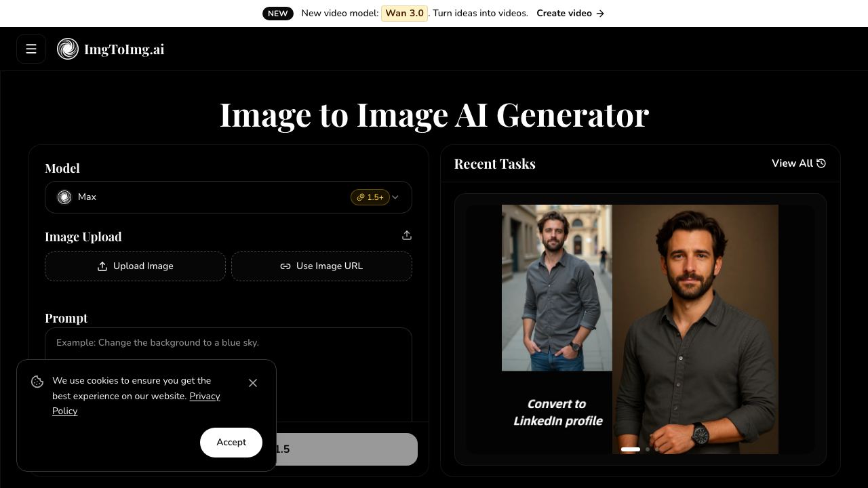Click the Recent Tasks heading
868x488 pixels.
495,164
